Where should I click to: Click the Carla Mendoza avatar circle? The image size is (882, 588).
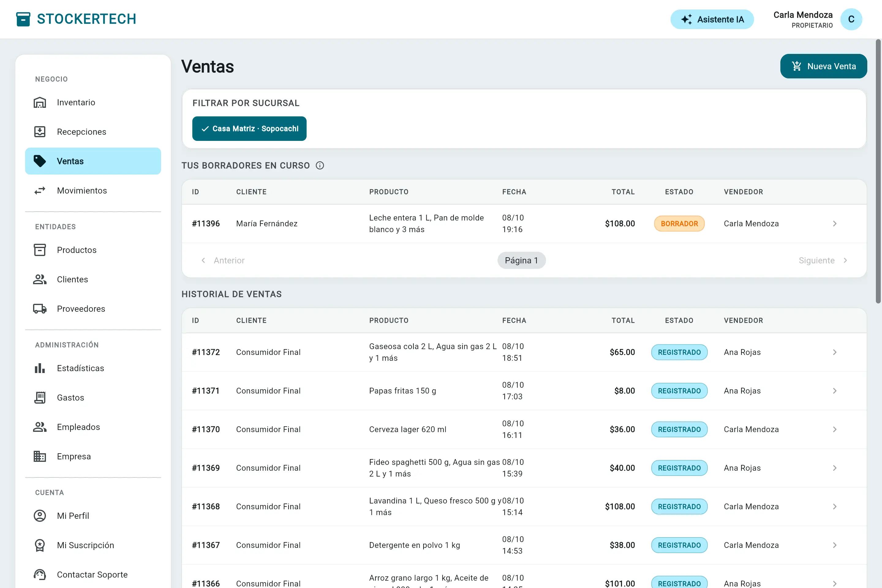[x=851, y=19]
